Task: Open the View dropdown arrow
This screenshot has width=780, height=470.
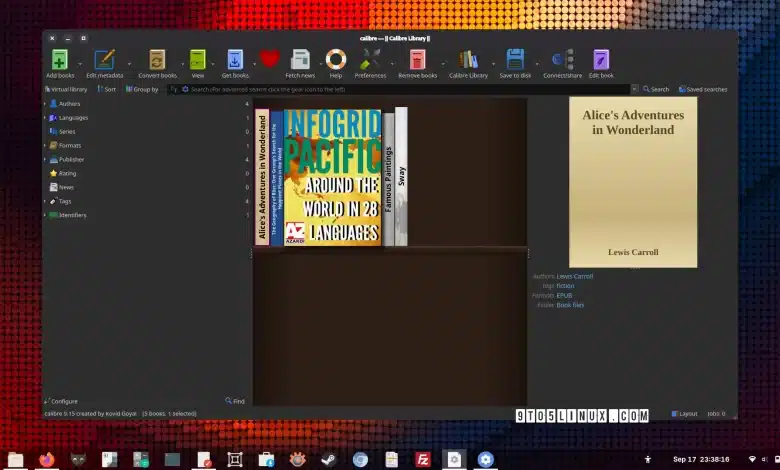Action: (213, 64)
